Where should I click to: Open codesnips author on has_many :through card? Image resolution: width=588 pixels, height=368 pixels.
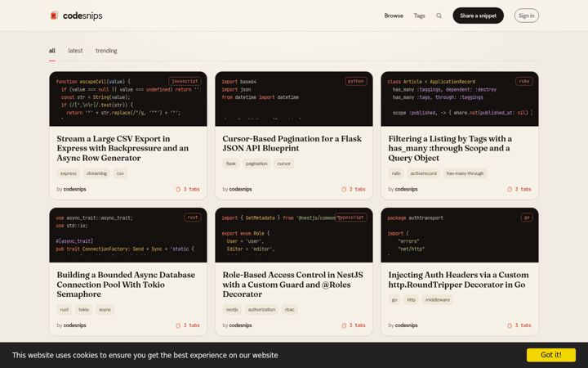pos(406,189)
